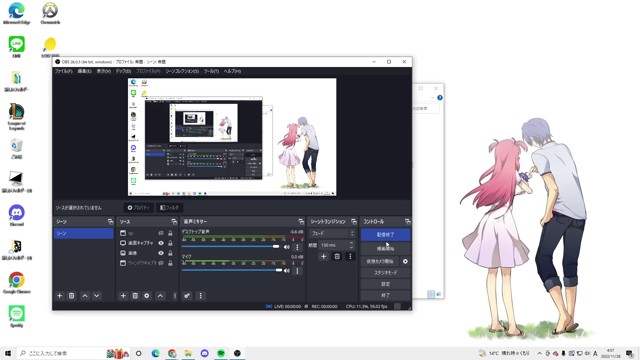The width and height of the screenshot is (640, 360).
Task: Toggle lock on 画面キャプチャ source
Action: click(170, 243)
